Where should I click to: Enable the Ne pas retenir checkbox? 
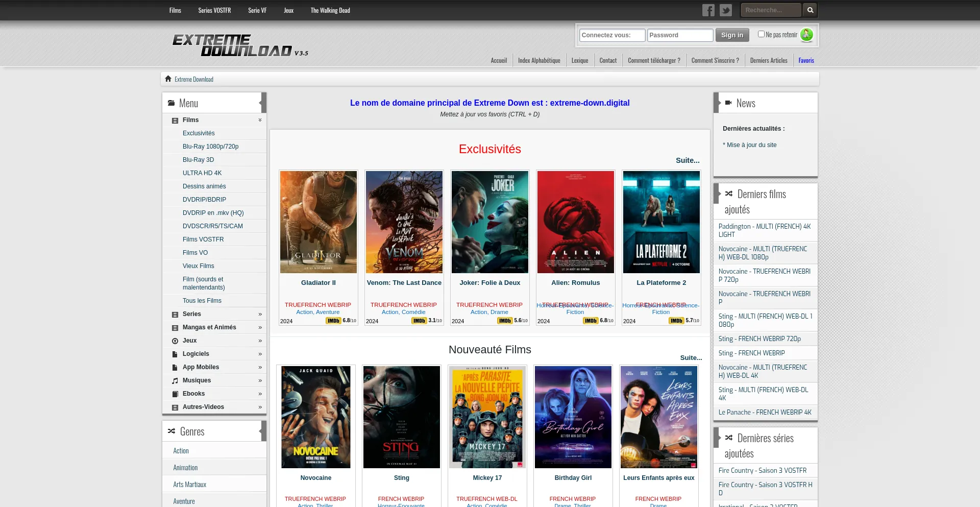(761, 34)
